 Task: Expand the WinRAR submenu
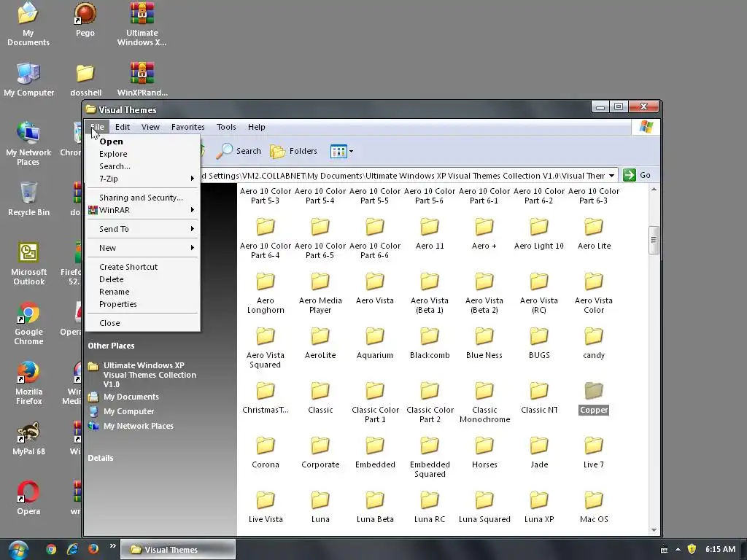tap(142, 210)
